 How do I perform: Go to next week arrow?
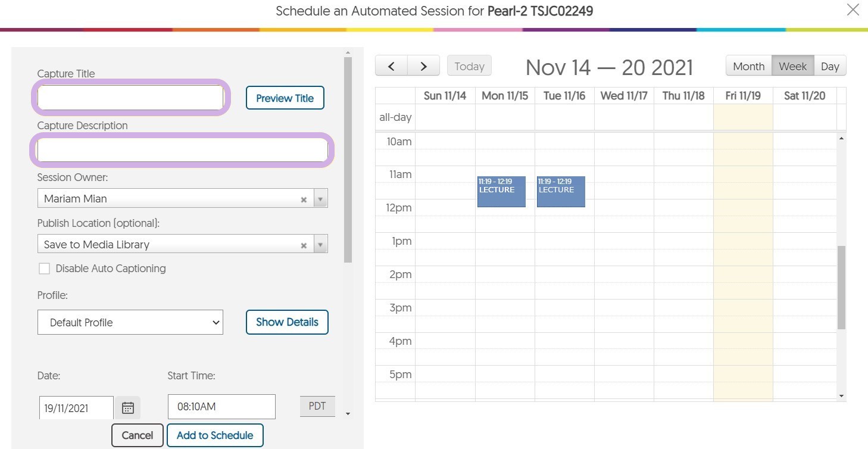tap(423, 66)
